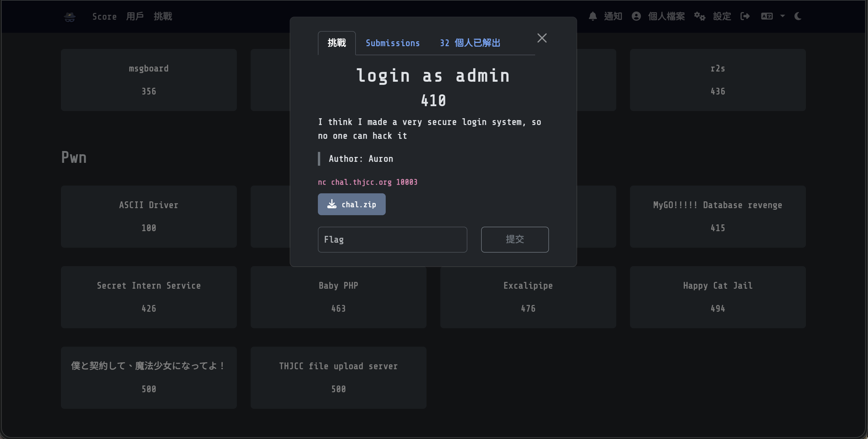Download the chal.zip file

click(352, 204)
